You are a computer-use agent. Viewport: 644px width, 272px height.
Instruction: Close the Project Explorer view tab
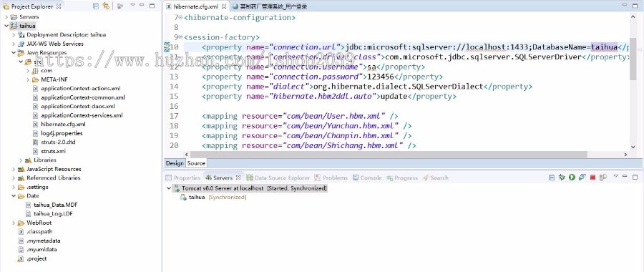pos(59,6)
